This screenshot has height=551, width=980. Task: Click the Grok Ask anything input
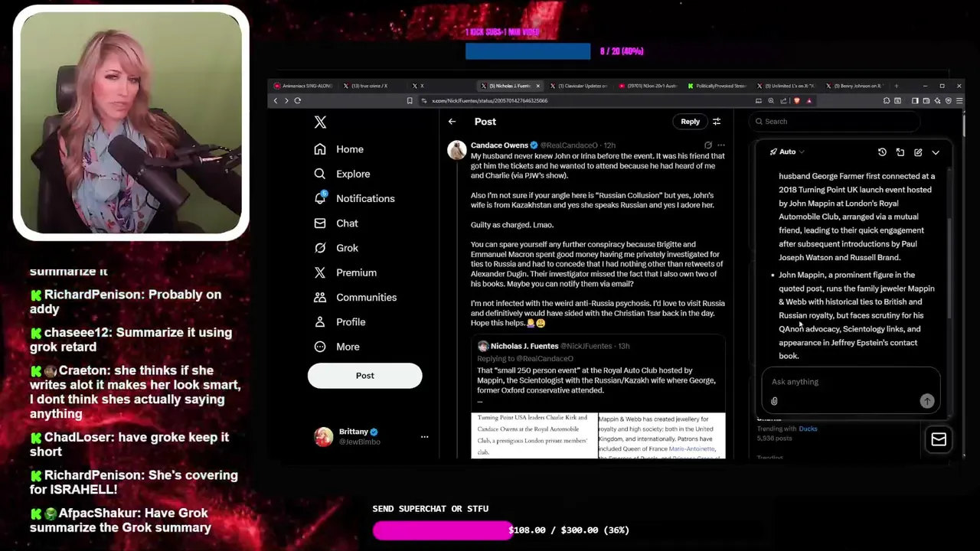point(850,382)
